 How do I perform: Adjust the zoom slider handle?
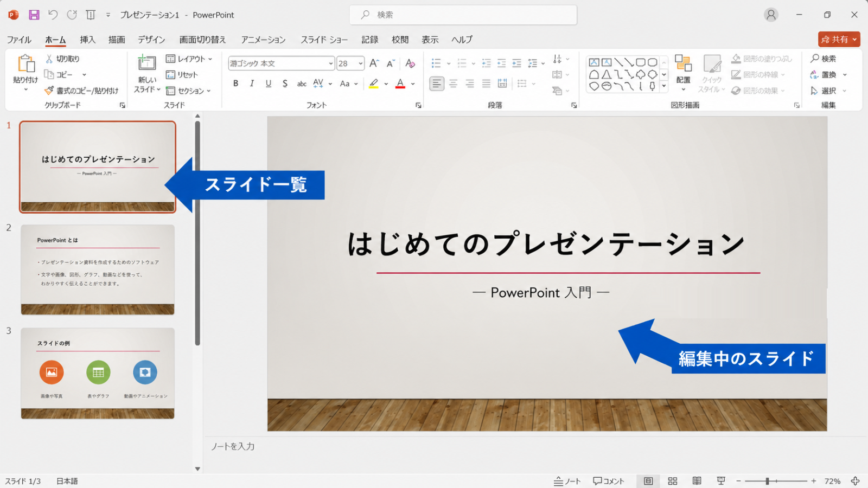point(767,481)
